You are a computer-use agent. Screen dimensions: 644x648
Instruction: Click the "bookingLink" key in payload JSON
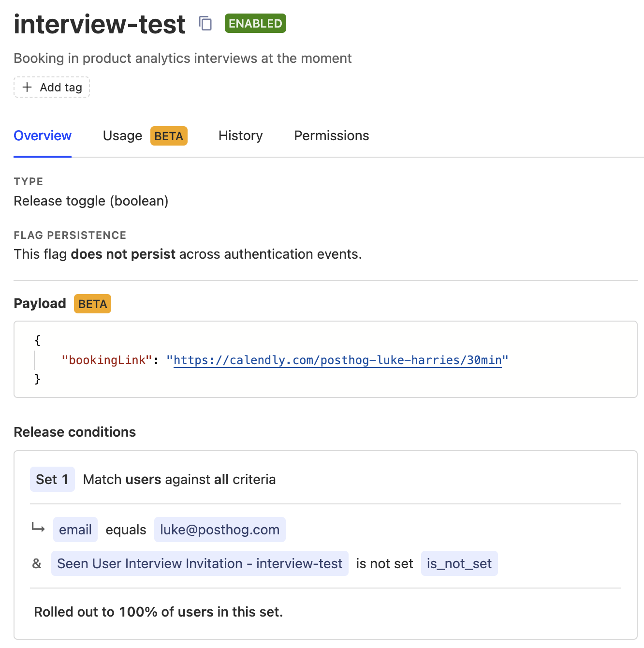[107, 360]
